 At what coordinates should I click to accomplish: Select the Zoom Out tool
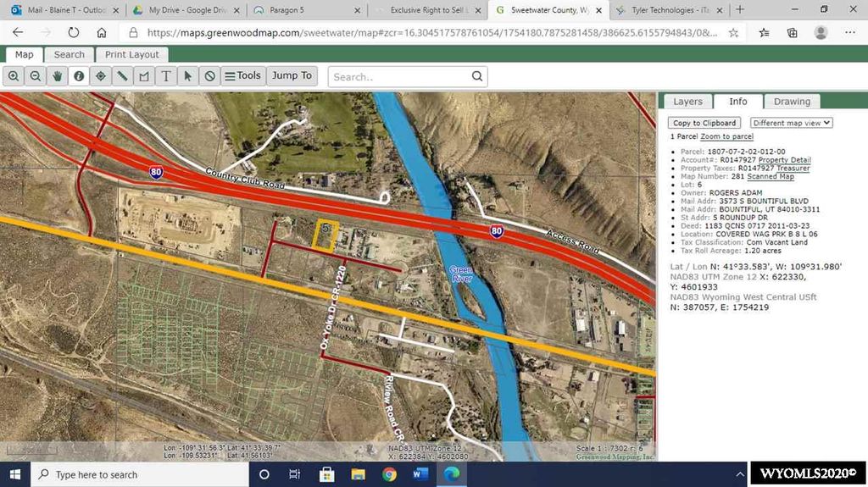35,76
